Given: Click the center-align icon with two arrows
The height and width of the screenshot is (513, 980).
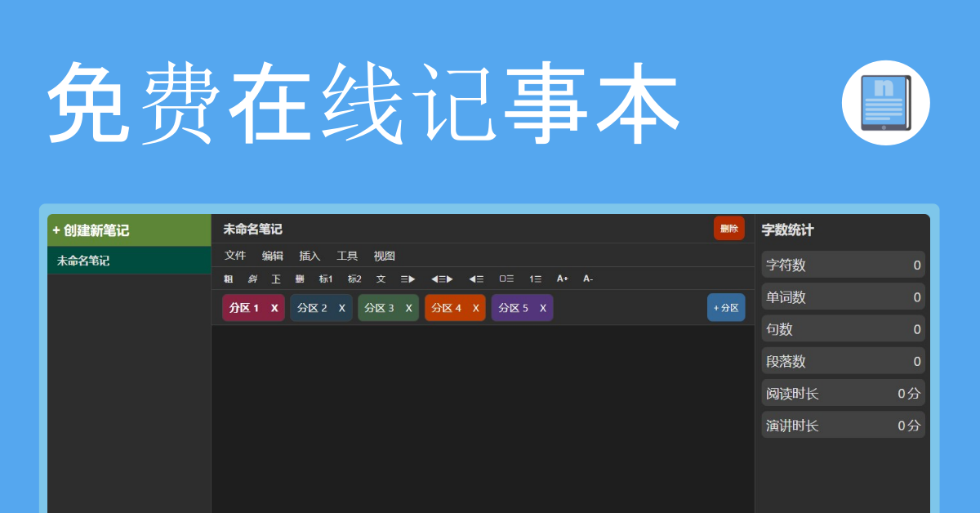Looking at the screenshot, I should pyautogui.click(x=442, y=279).
